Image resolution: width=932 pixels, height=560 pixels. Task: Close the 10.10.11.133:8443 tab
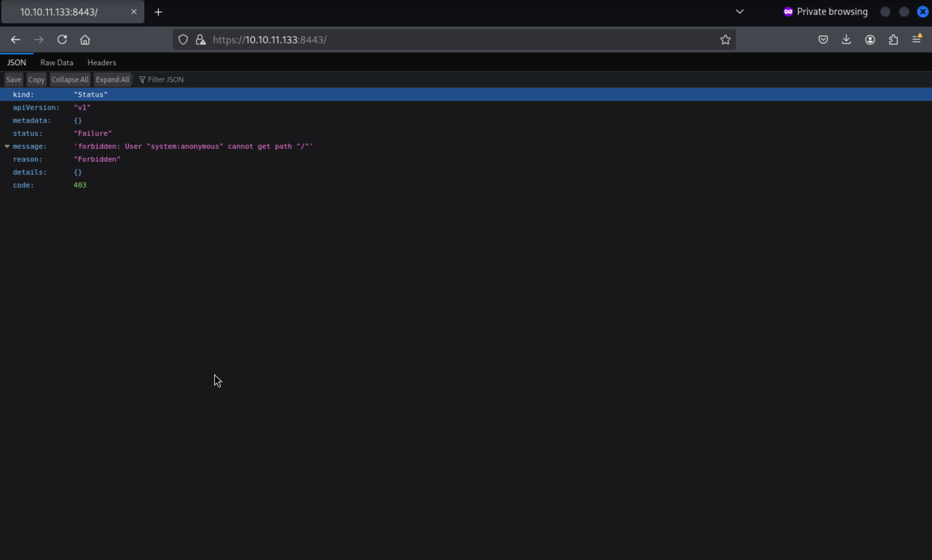(134, 12)
